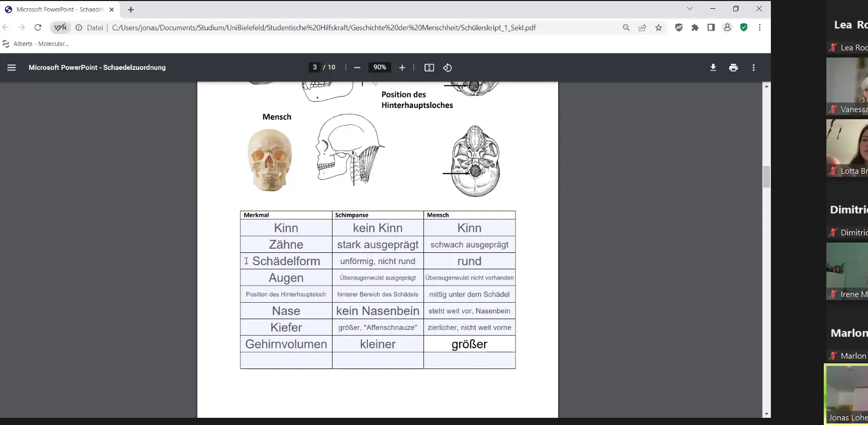
Task: Go forward in browser history
Action: click(22, 28)
